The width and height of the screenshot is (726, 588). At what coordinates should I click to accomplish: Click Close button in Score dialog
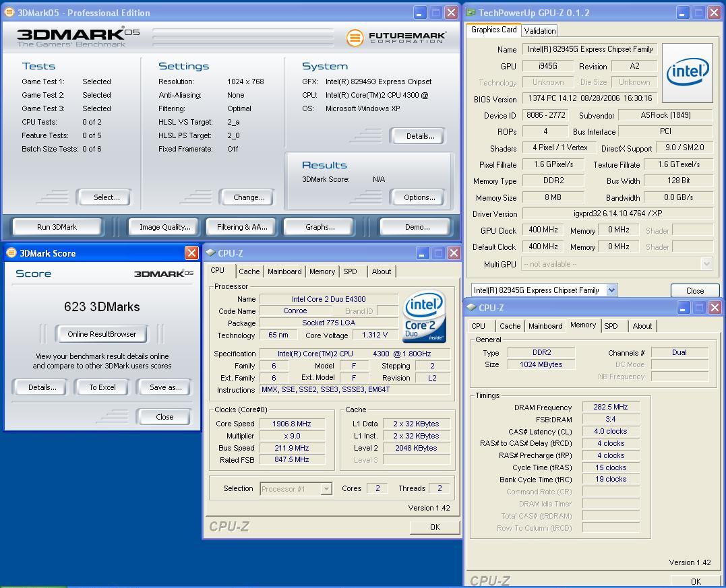tap(164, 417)
